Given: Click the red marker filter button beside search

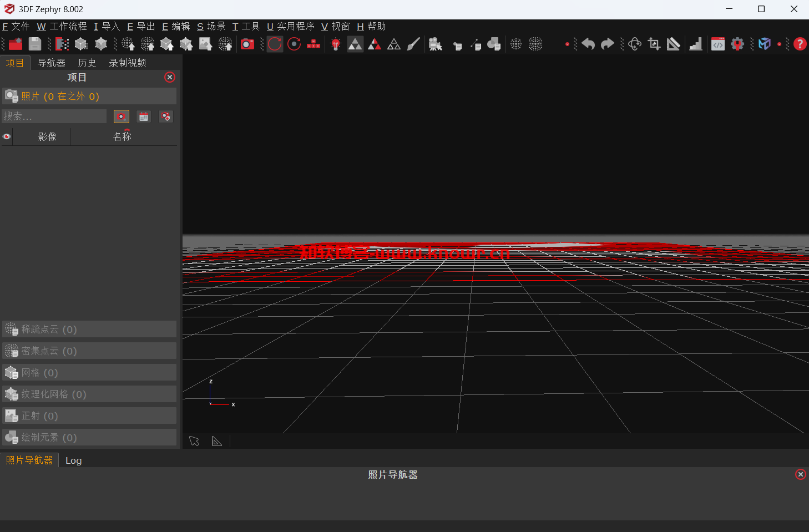Looking at the screenshot, I should pyautogui.click(x=166, y=116).
